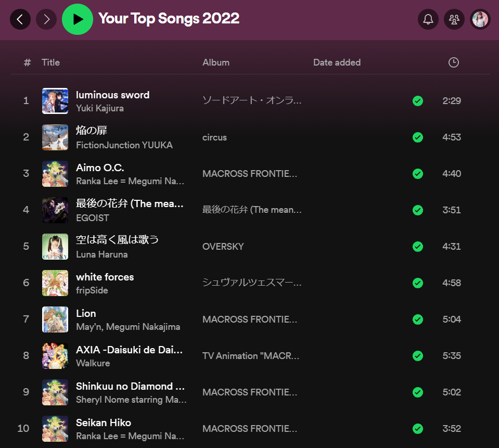Open the notifications bell

tap(428, 19)
